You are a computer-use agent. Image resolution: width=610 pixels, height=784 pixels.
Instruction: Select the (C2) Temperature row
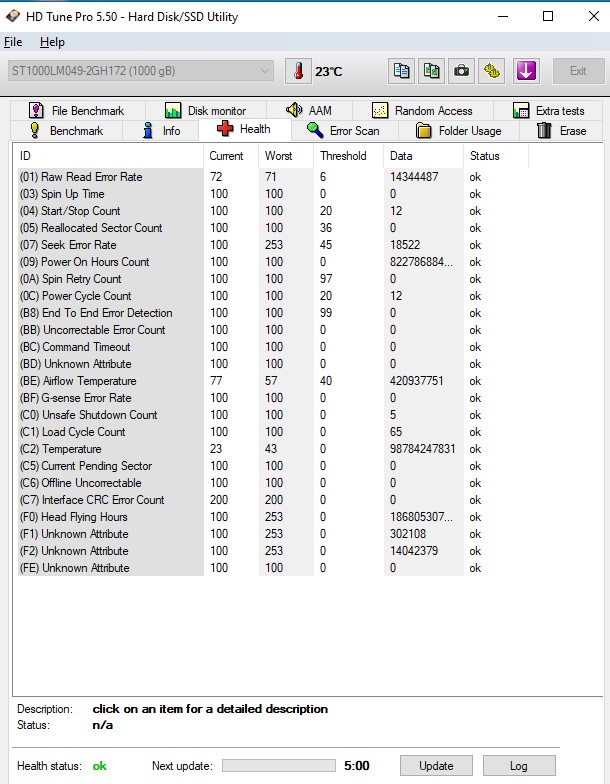click(x=273, y=448)
